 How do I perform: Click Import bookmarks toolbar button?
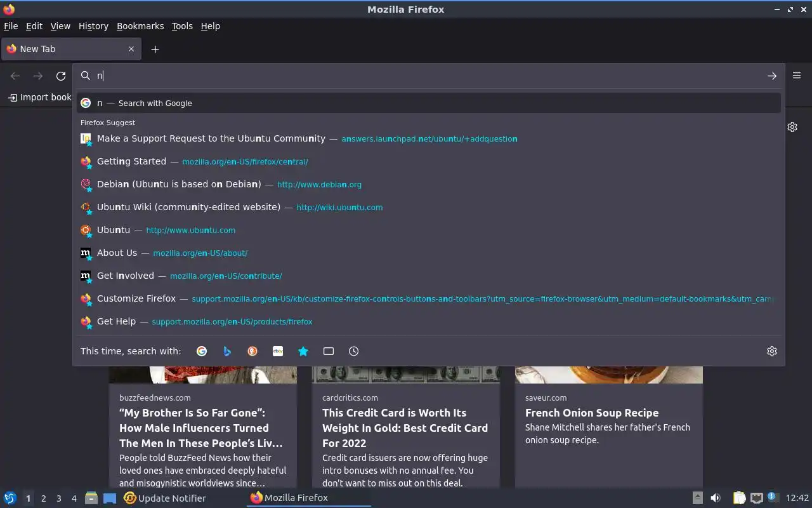[x=39, y=97]
